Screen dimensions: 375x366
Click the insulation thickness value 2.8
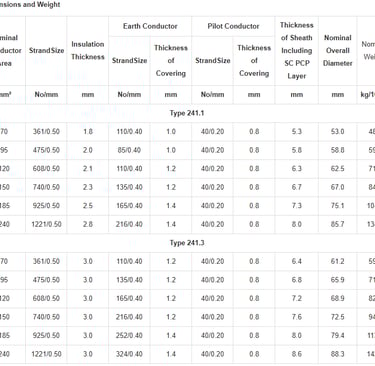point(88,224)
